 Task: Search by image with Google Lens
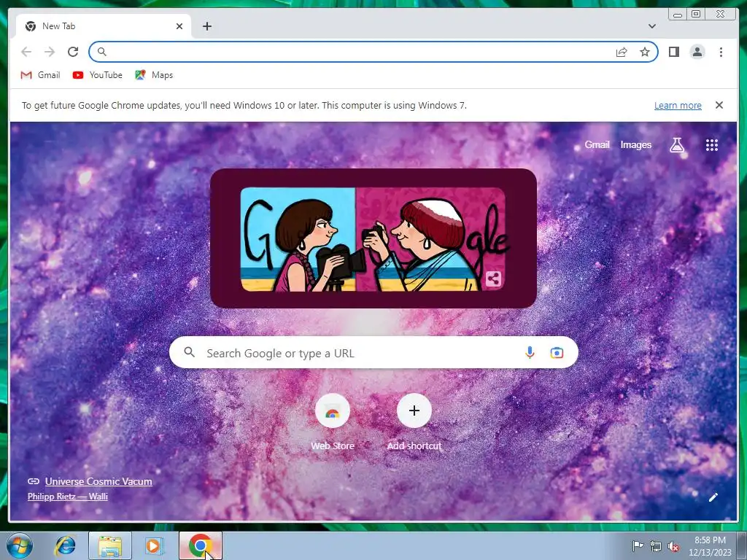point(557,353)
